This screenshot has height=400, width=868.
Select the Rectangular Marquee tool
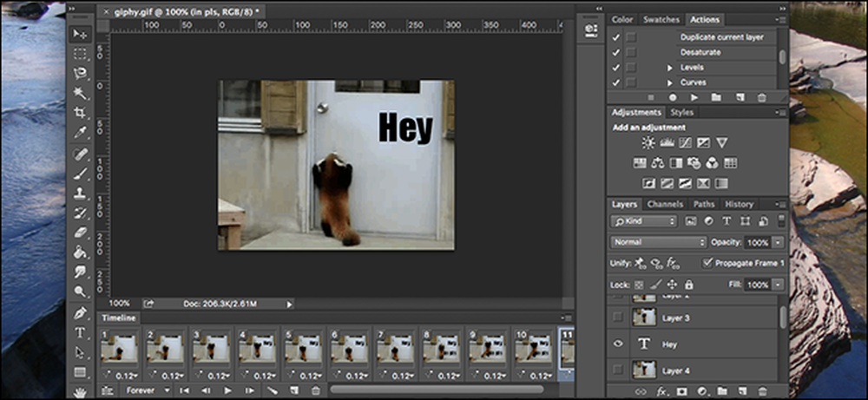point(80,54)
